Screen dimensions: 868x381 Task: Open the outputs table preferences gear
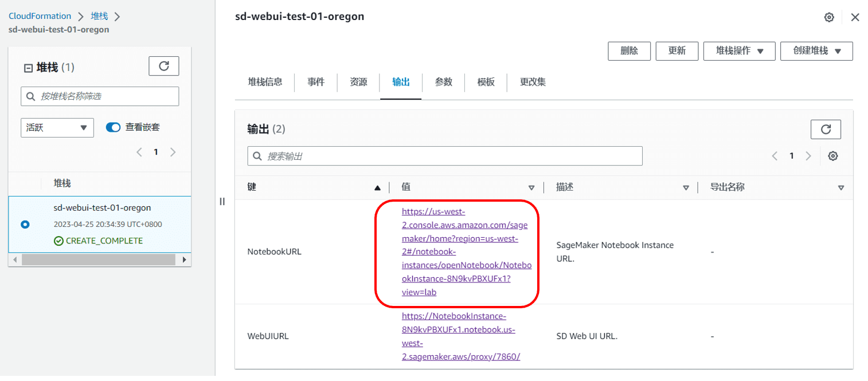coord(833,155)
